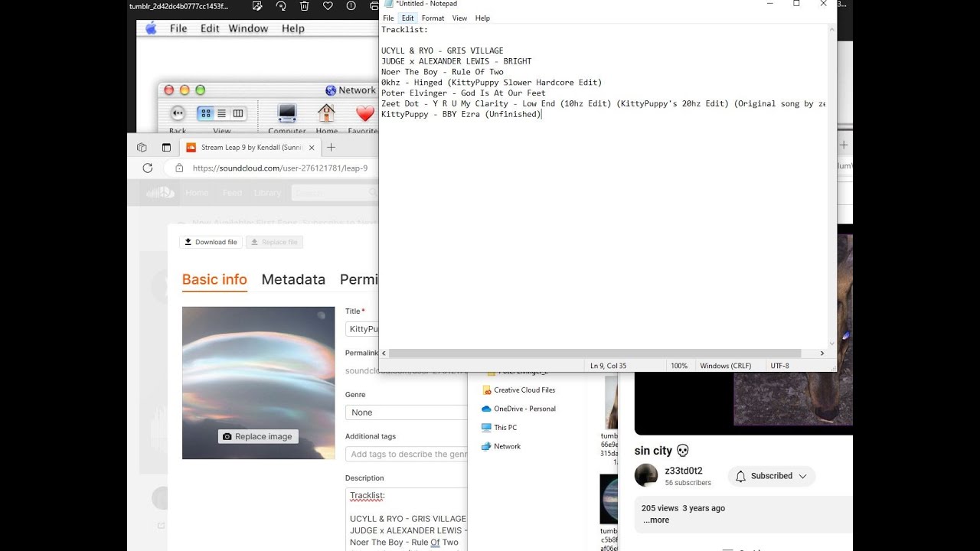Open a new browser tab with plus

pyautogui.click(x=332, y=148)
